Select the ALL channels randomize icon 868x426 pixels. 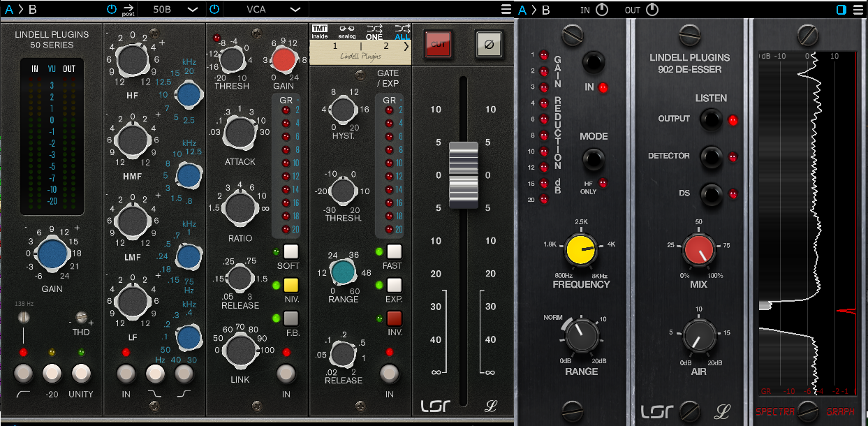tap(402, 31)
